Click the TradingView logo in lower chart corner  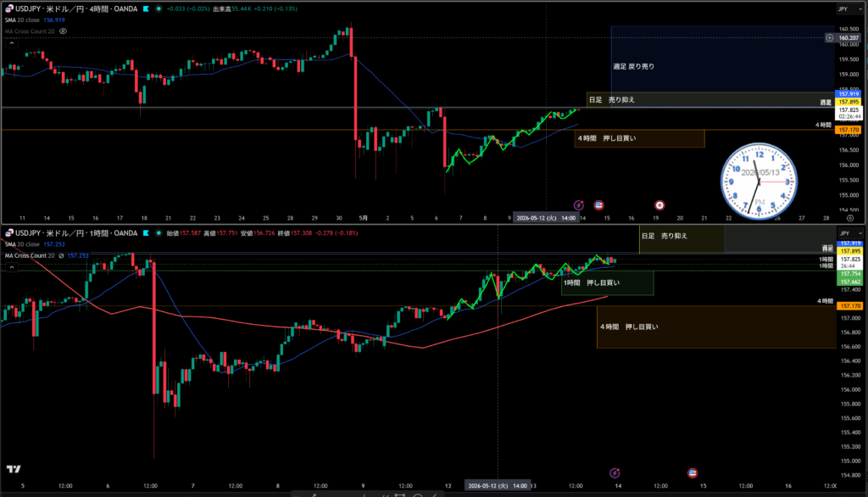tap(14, 469)
